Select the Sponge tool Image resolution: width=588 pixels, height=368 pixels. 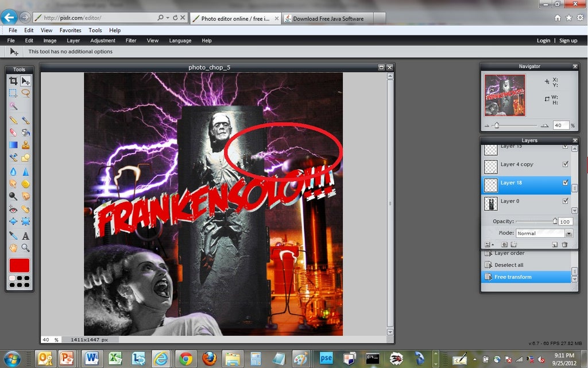25,183
